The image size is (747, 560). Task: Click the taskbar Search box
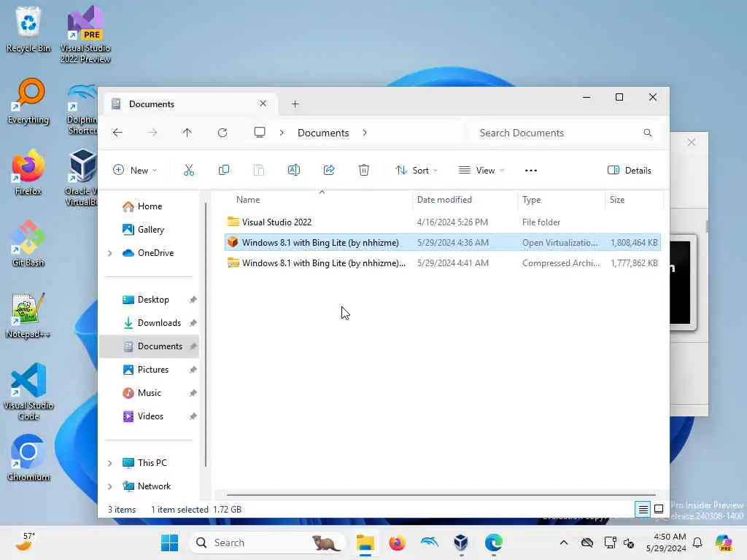tap(268, 542)
